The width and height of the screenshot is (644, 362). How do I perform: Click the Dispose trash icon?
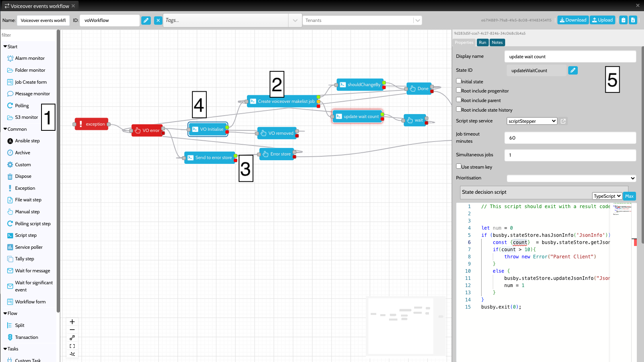click(10, 176)
